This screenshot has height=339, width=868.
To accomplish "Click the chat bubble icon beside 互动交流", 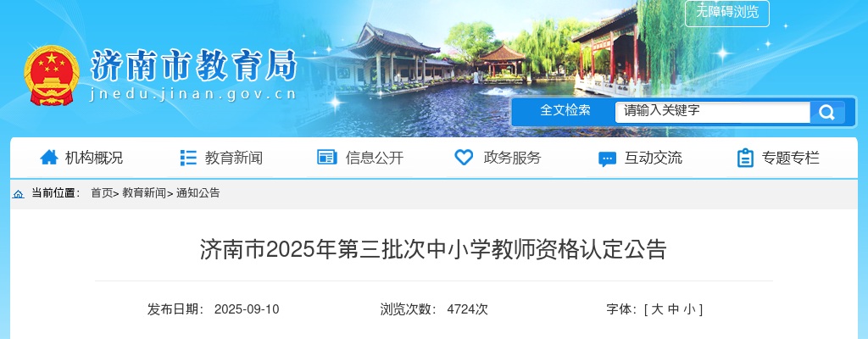I will pyautogui.click(x=607, y=159).
